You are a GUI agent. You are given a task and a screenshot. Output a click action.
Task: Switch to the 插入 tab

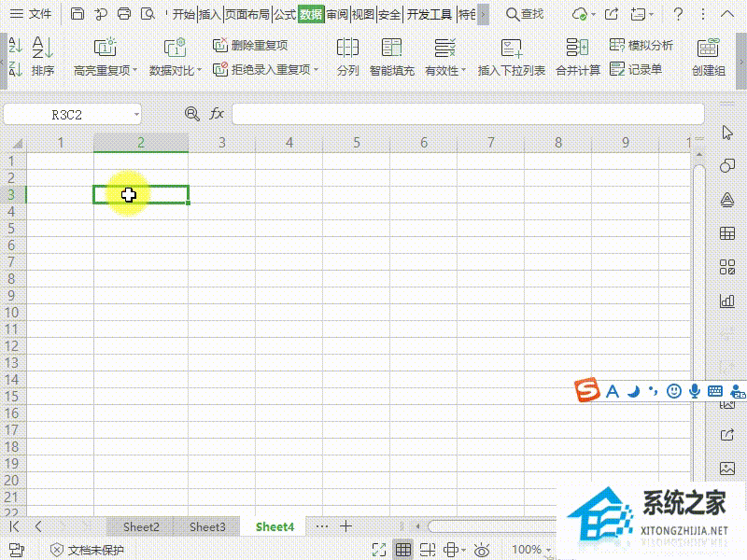click(209, 14)
